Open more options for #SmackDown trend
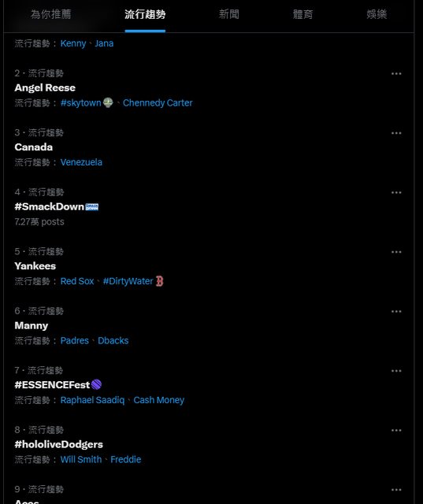 pyautogui.click(x=396, y=192)
